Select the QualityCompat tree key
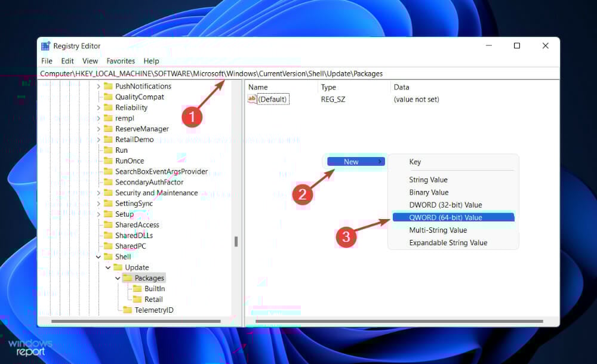597x364 pixels. coord(139,97)
